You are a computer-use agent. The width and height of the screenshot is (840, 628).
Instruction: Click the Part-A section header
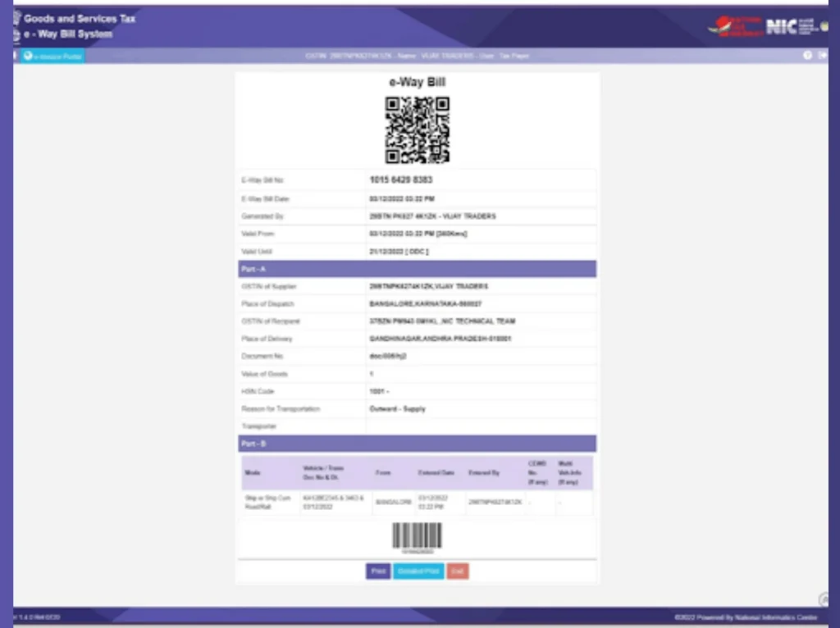pos(417,269)
